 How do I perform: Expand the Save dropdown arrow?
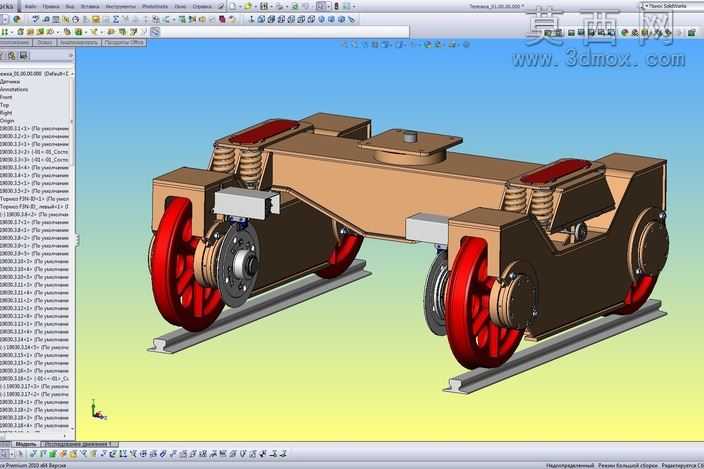click(271, 7)
